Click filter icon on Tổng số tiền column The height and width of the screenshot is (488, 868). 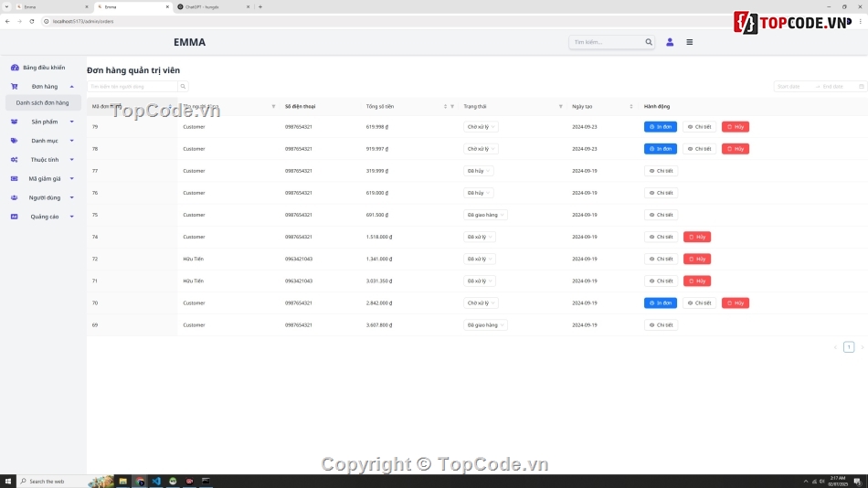(x=452, y=107)
